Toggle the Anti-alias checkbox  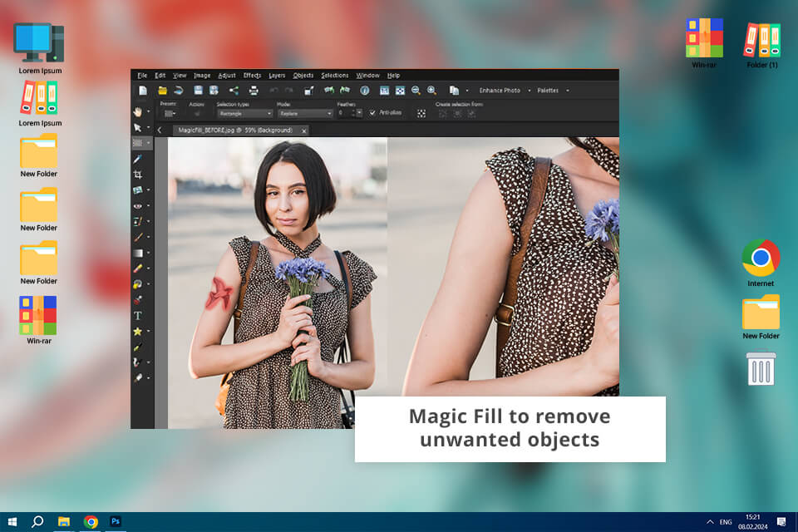click(372, 112)
